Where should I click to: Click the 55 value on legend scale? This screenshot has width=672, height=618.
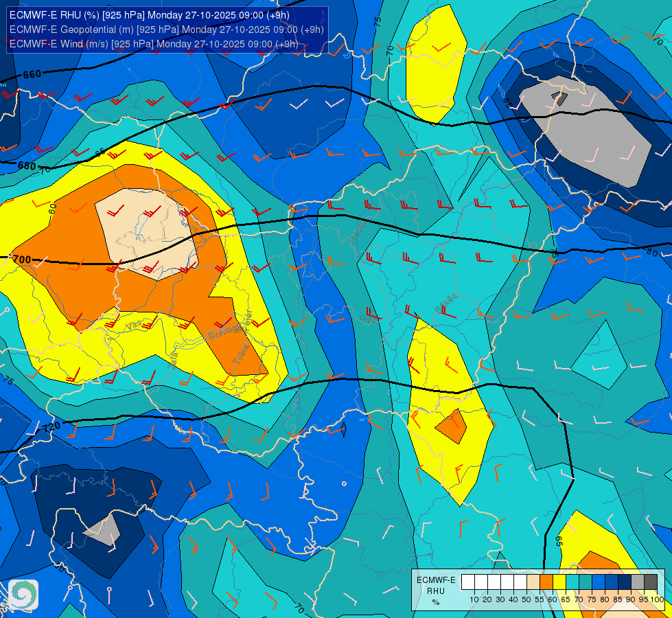(x=539, y=599)
